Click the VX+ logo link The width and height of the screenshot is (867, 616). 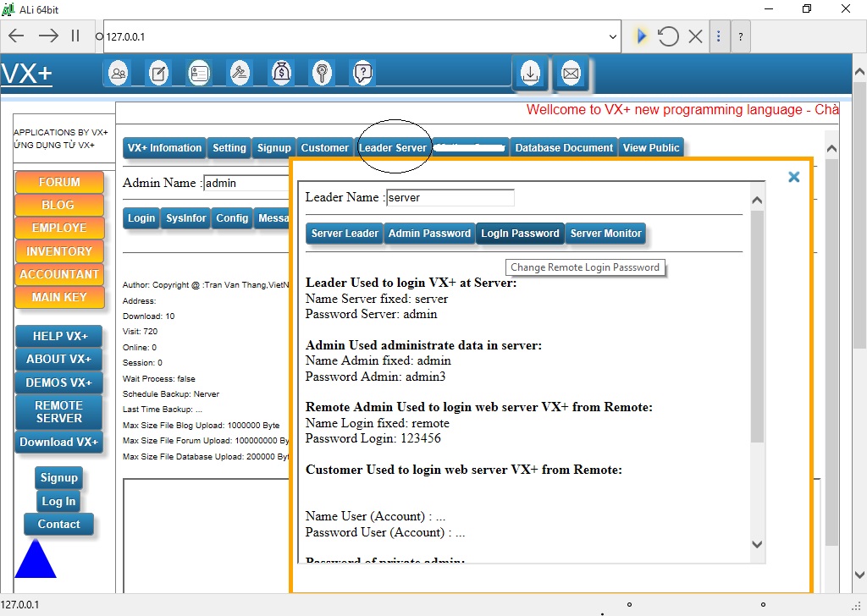[x=26, y=74]
